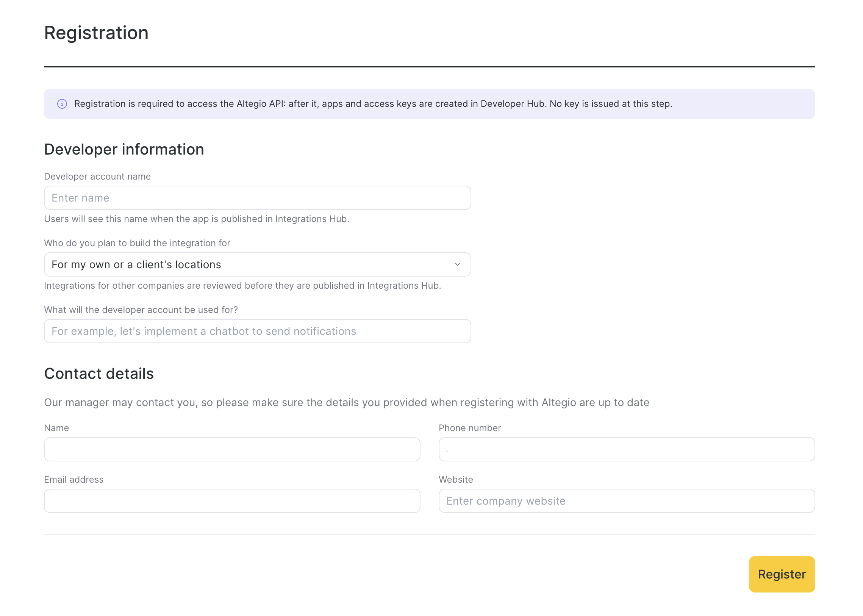Click the 'What will the developer account' label

coord(141,310)
